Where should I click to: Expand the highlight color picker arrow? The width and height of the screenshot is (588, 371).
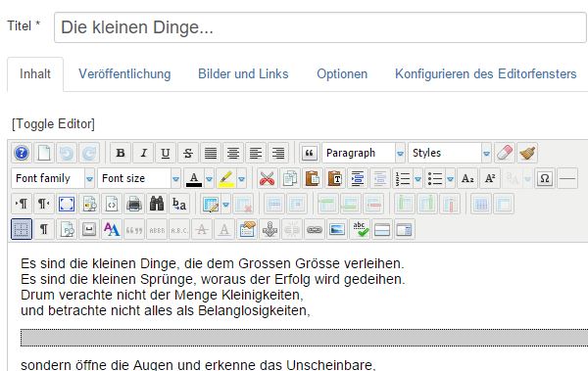pyautogui.click(x=242, y=178)
